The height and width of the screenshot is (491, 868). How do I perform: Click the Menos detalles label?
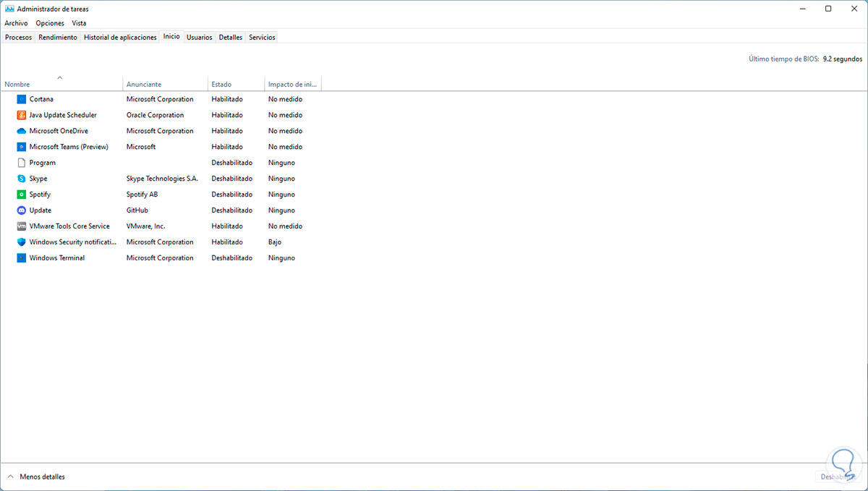[43, 477]
